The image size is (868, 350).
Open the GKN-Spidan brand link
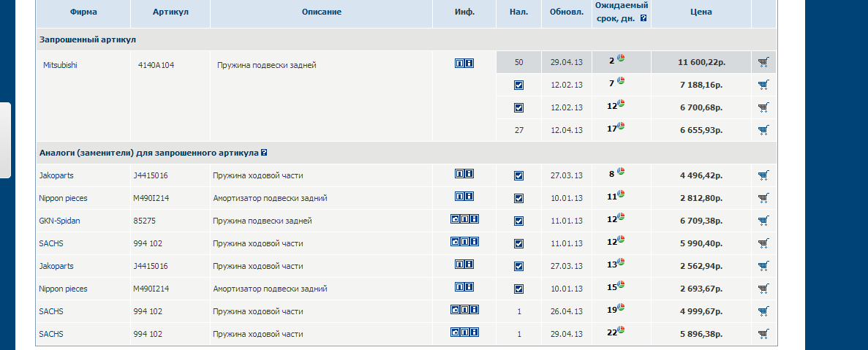tap(59, 221)
